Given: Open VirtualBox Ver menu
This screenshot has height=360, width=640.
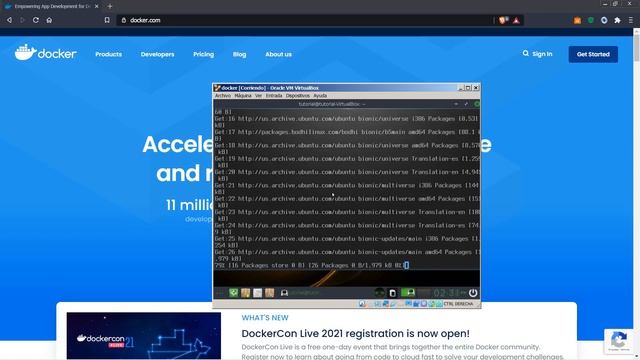Looking at the screenshot, I should pyautogui.click(x=258, y=96).
